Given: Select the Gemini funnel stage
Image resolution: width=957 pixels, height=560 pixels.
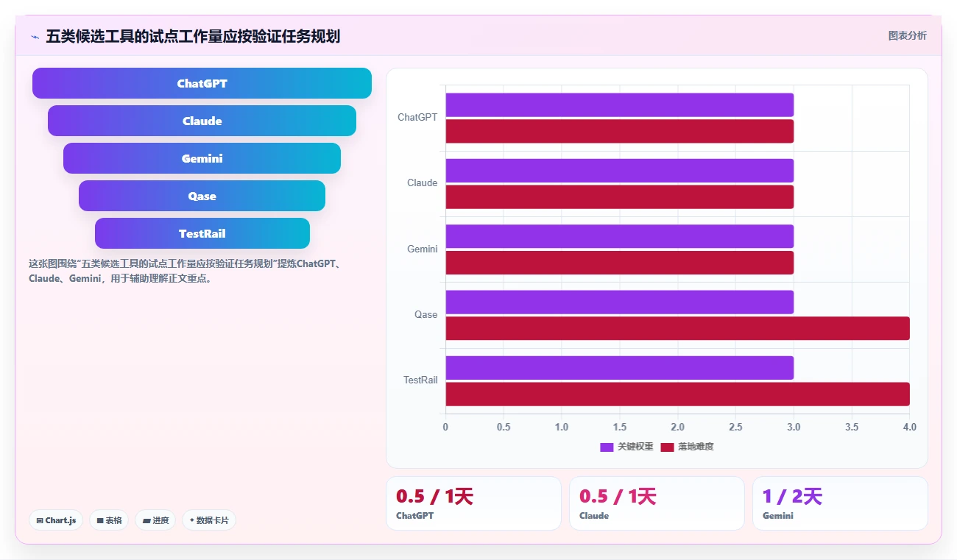Looking at the screenshot, I should tap(202, 158).
